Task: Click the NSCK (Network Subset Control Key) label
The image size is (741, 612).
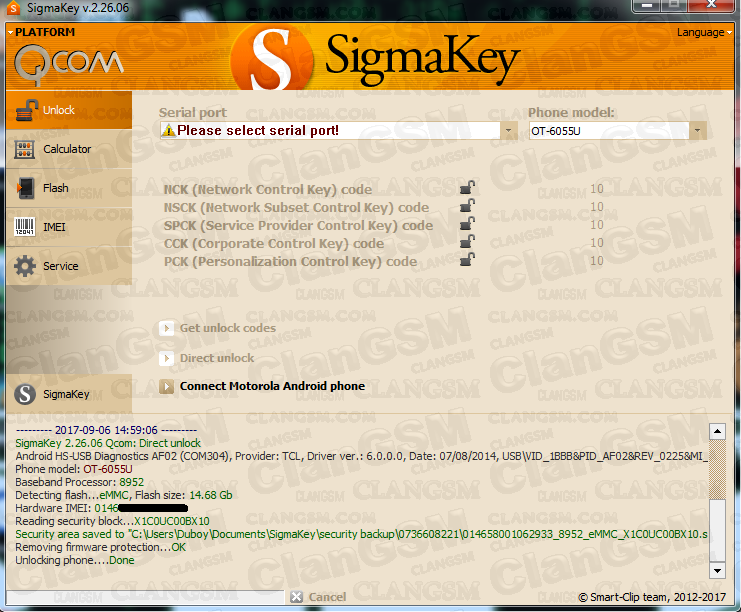Action: click(296, 207)
